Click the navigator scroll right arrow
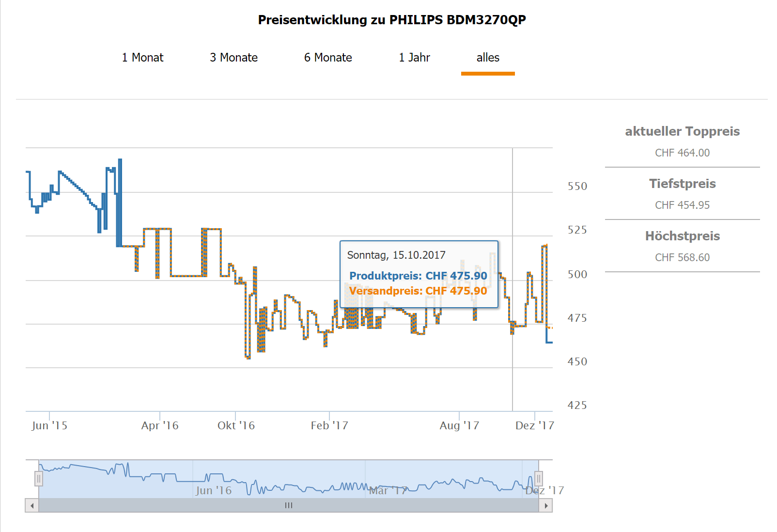The width and height of the screenshot is (777, 532). (546, 505)
